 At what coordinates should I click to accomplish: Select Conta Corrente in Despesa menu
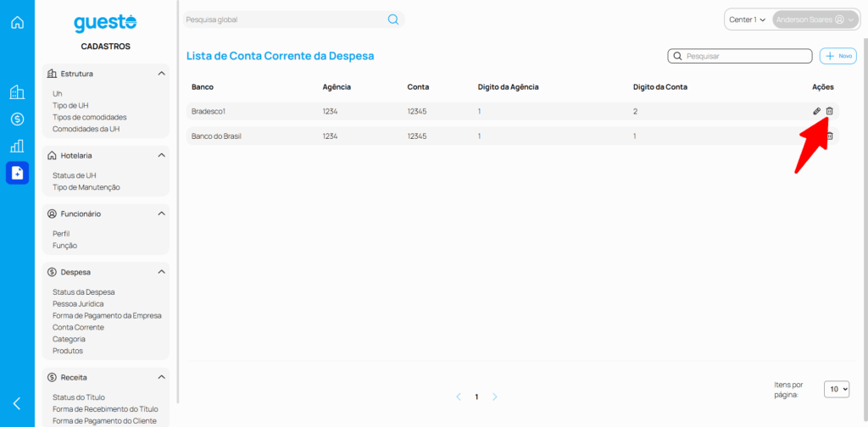pos(78,327)
